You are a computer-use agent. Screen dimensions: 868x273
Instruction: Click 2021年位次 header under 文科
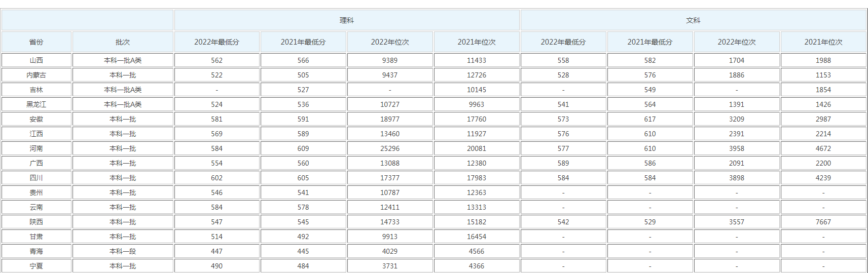(823, 42)
